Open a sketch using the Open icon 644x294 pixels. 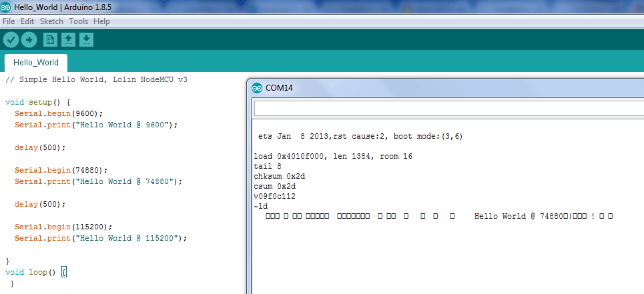pos(68,40)
